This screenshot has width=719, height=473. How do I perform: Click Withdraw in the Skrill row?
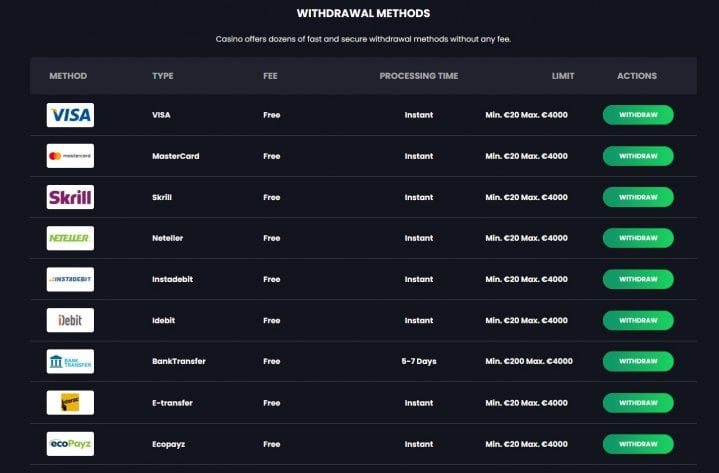(638, 197)
